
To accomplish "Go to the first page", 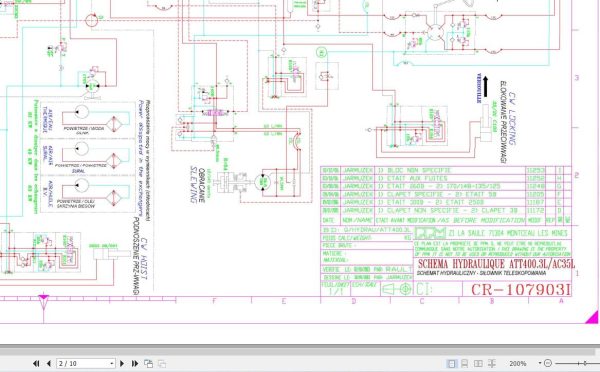I will coord(36,363).
